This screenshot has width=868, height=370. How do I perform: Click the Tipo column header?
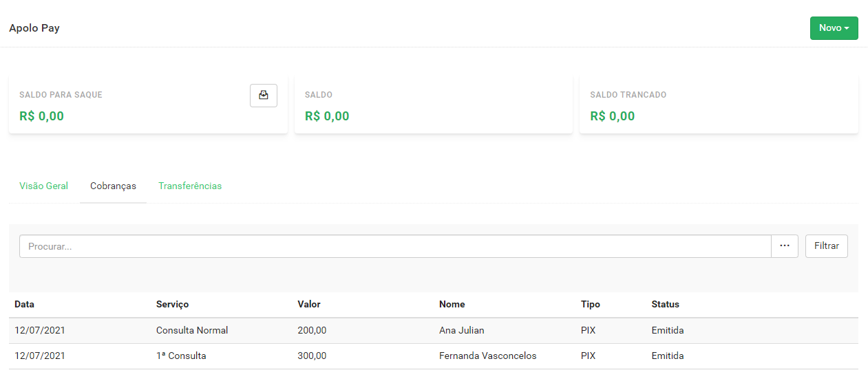591,304
